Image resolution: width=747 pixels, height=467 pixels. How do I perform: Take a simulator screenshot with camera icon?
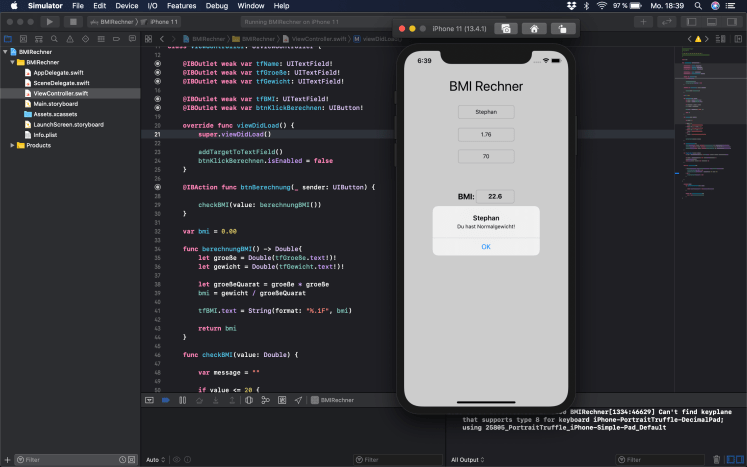[x=506, y=29]
